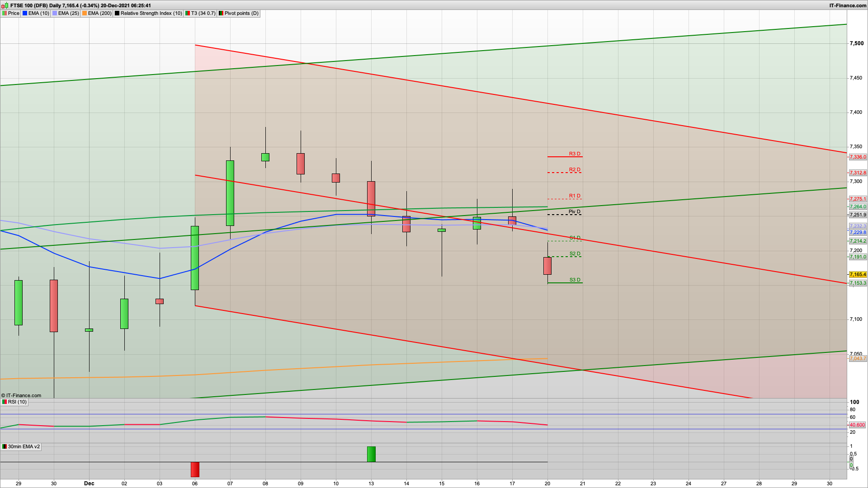Click the red histogram bar in the 30min EMA panel
The height and width of the screenshot is (488, 868).
tap(195, 469)
